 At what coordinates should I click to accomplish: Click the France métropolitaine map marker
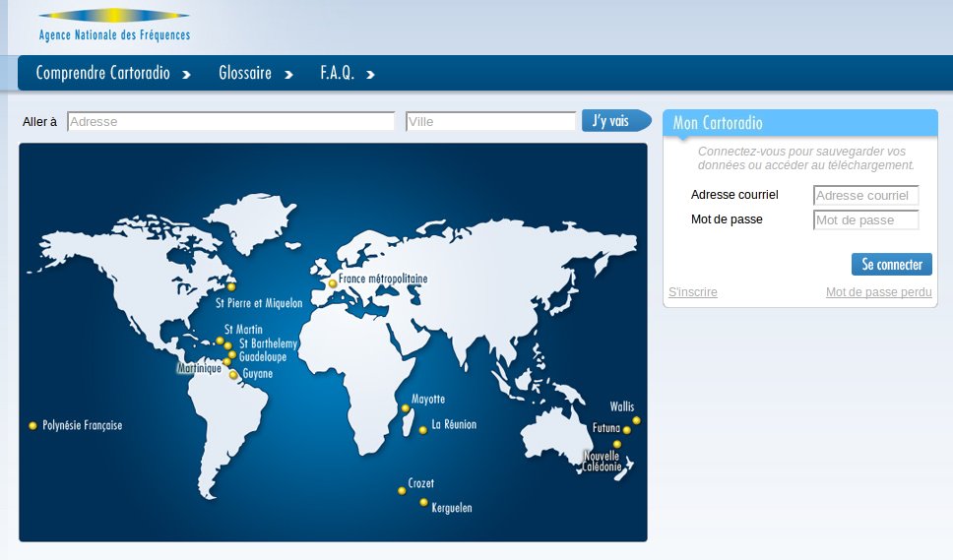pyautogui.click(x=333, y=283)
